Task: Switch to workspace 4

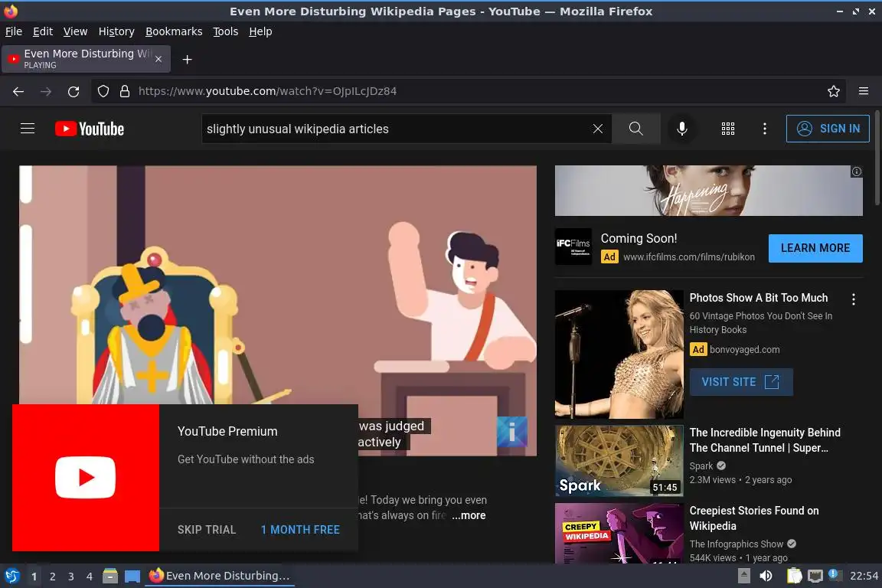Action: pyautogui.click(x=89, y=577)
